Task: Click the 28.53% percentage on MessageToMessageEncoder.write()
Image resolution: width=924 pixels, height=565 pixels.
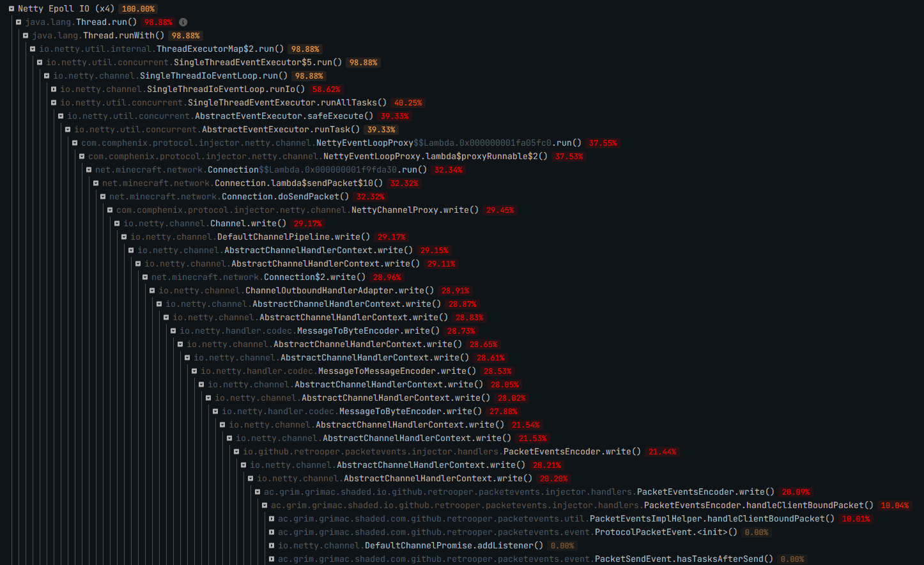Action: click(x=498, y=371)
